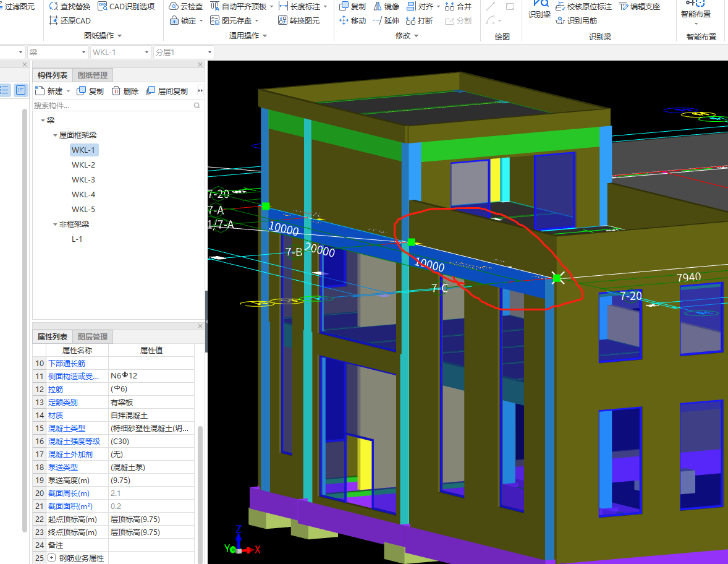This screenshot has height=564, width=728.
Task: Switch to the 图层管理 tab
Action: tap(93, 337)
